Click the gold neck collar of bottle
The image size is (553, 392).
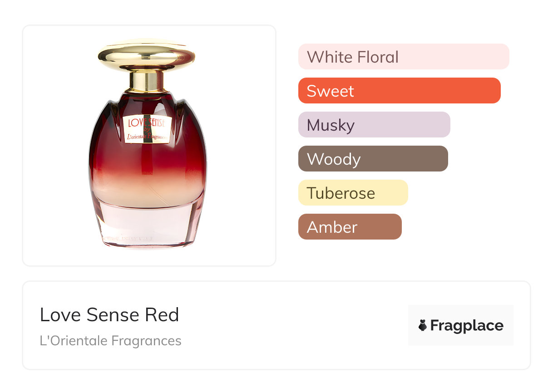click(x=146, y=81)
